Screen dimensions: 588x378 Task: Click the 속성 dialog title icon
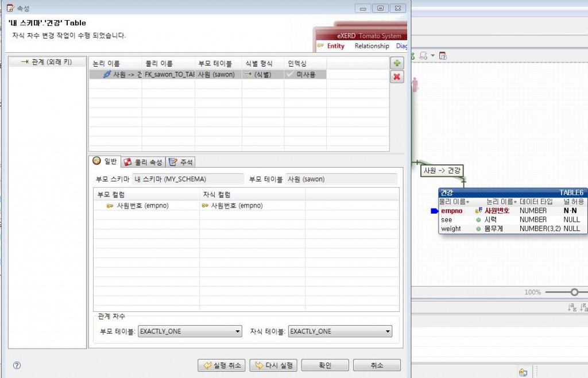coord(10,8)
